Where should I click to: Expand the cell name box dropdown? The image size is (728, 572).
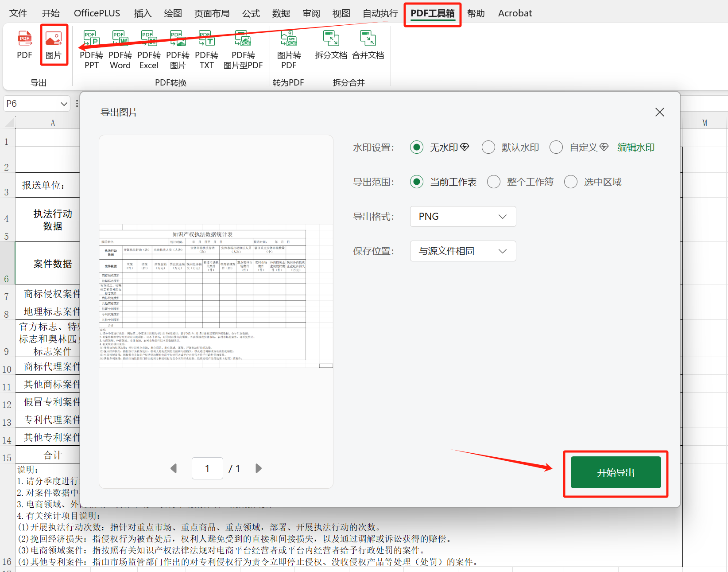click(63, 103)
